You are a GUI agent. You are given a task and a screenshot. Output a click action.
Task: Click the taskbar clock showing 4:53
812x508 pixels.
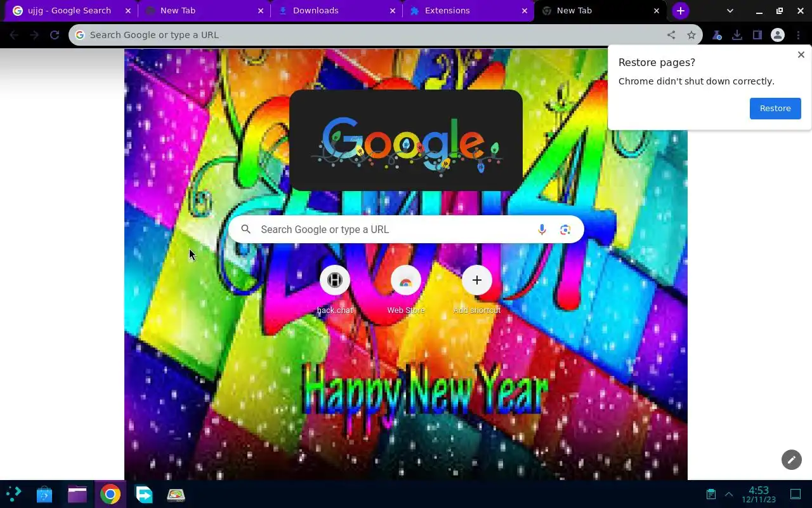coord(759,494)
